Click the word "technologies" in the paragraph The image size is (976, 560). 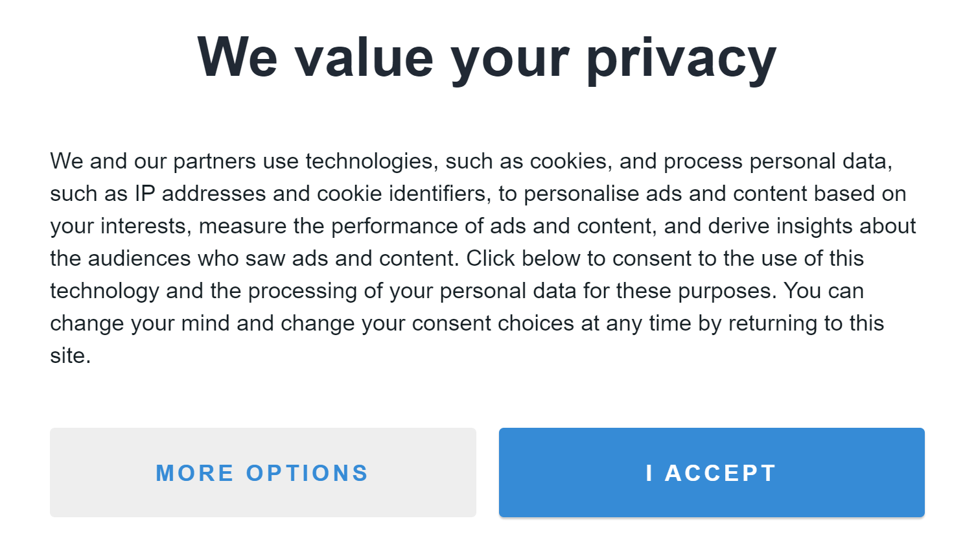click(369, 161)
